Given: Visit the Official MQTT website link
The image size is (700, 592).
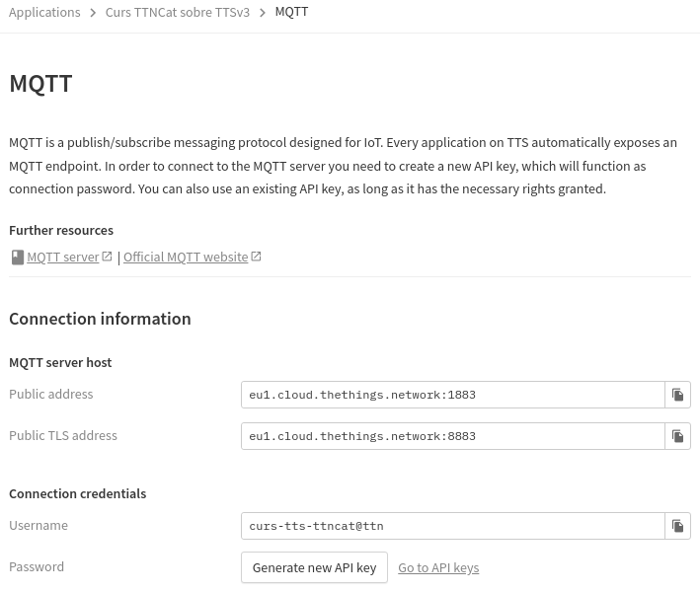Looking at the screenshot, I should coord(186,257).
